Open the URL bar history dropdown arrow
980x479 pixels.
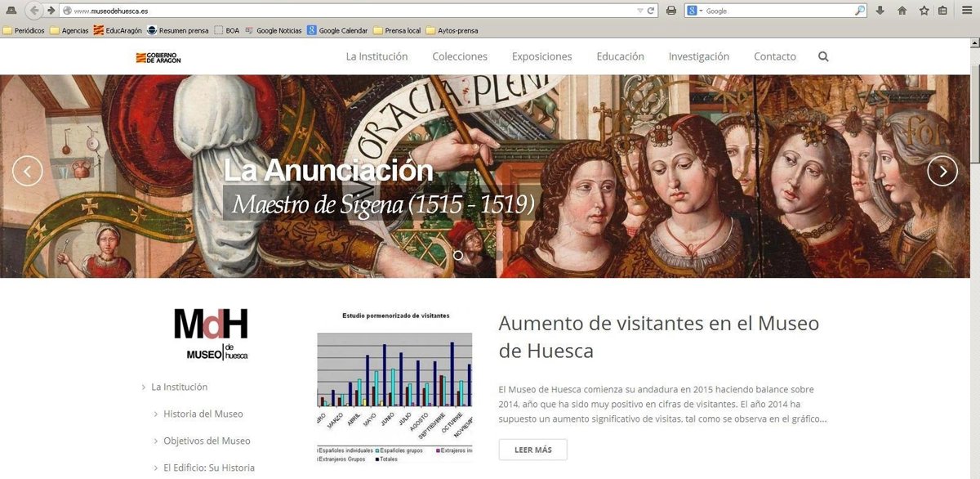639,11
